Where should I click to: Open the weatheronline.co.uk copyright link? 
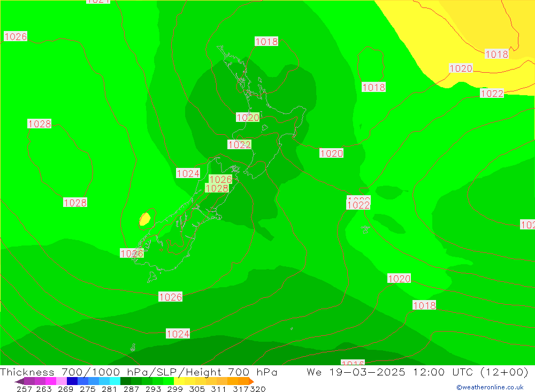point(490,387)
